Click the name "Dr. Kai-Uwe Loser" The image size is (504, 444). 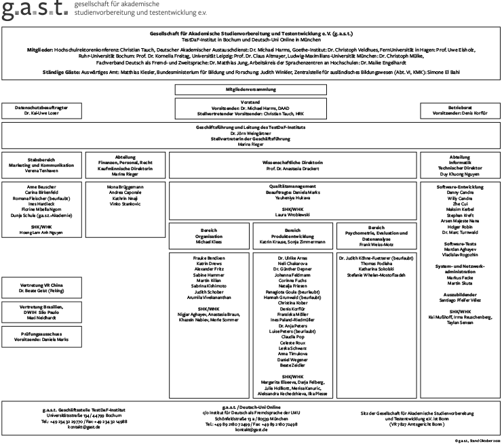[x=41, y=113]
